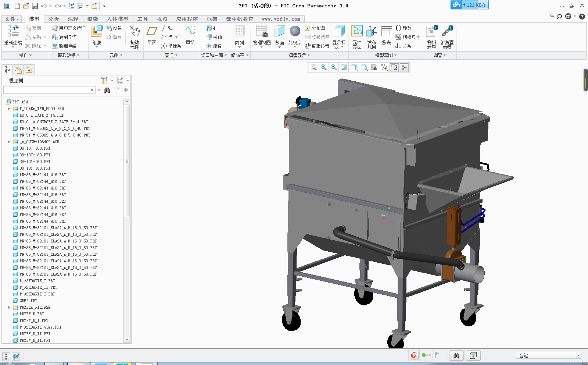The image size is (588, 365).
Task: Open the 管理视图 view manager
Action: pos(262,35)
